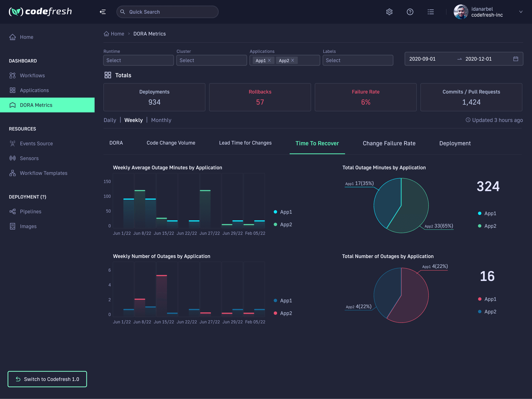
Task: Open the Cluster select dropdown
Action: [x=212, y=60]
